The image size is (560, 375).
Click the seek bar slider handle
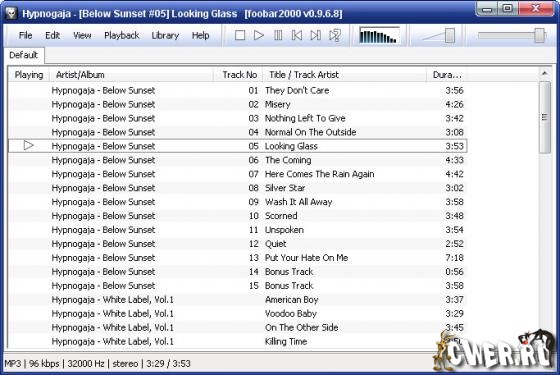540,36
